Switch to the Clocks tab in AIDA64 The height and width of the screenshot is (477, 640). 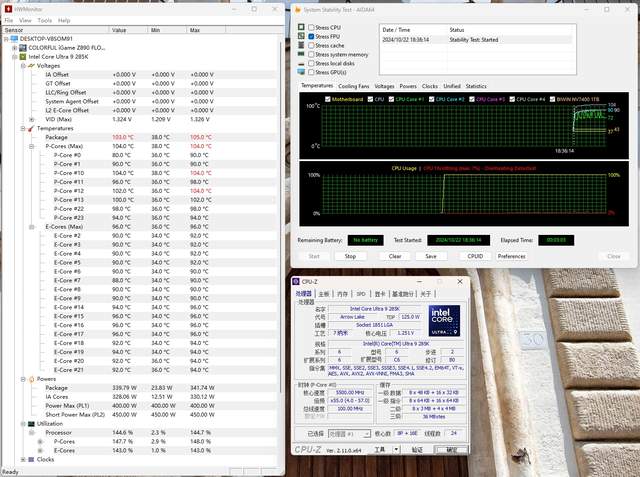pyautogui.click(x=430, y=86)
